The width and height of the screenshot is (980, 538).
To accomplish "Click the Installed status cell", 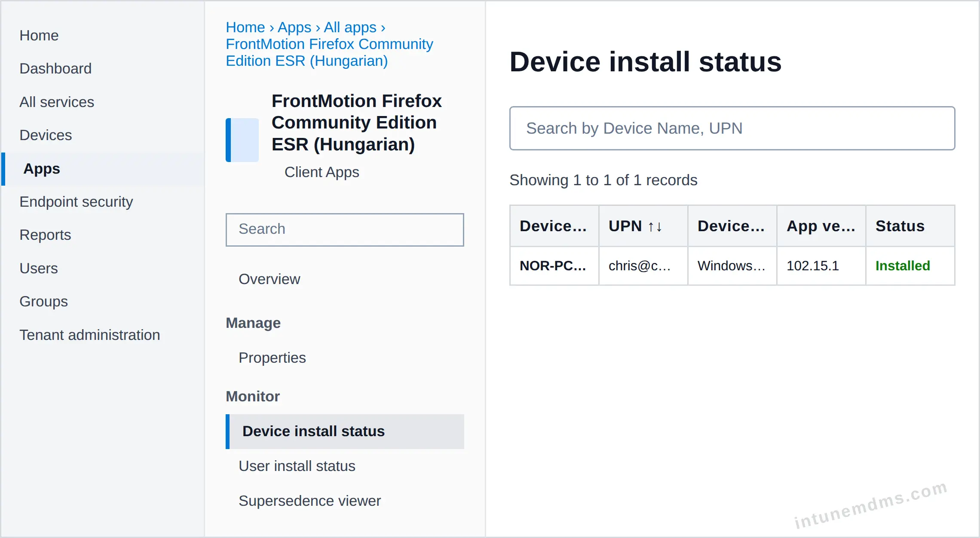I will point(910,266).
